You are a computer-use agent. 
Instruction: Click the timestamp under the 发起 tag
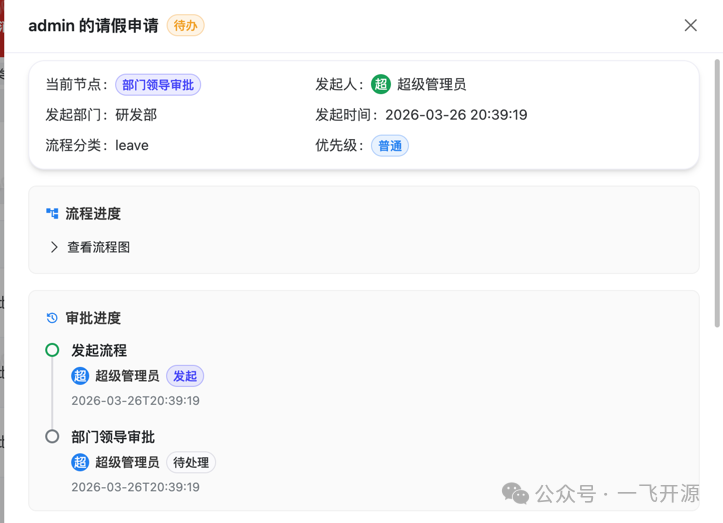coord(136,401)
